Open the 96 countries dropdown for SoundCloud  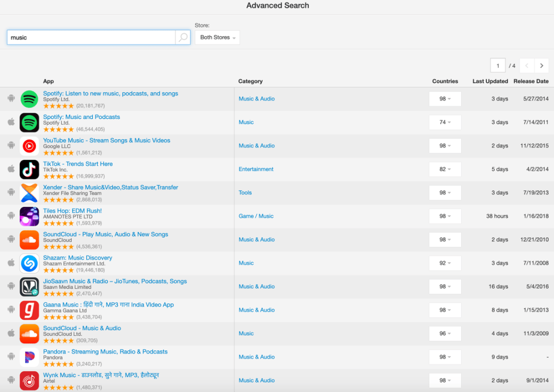tap(445, 334)
